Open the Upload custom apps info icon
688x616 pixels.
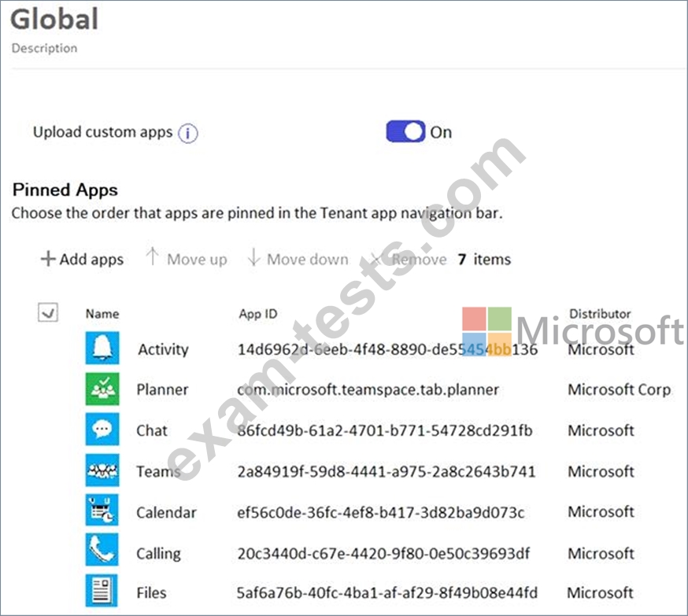(187, 133)
